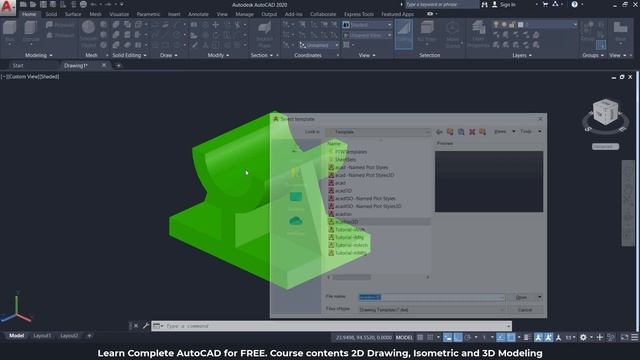Viewport: 640px width, 360px height.
Task: Open the Solid ribbon tab
Action: tap(51, 14)
